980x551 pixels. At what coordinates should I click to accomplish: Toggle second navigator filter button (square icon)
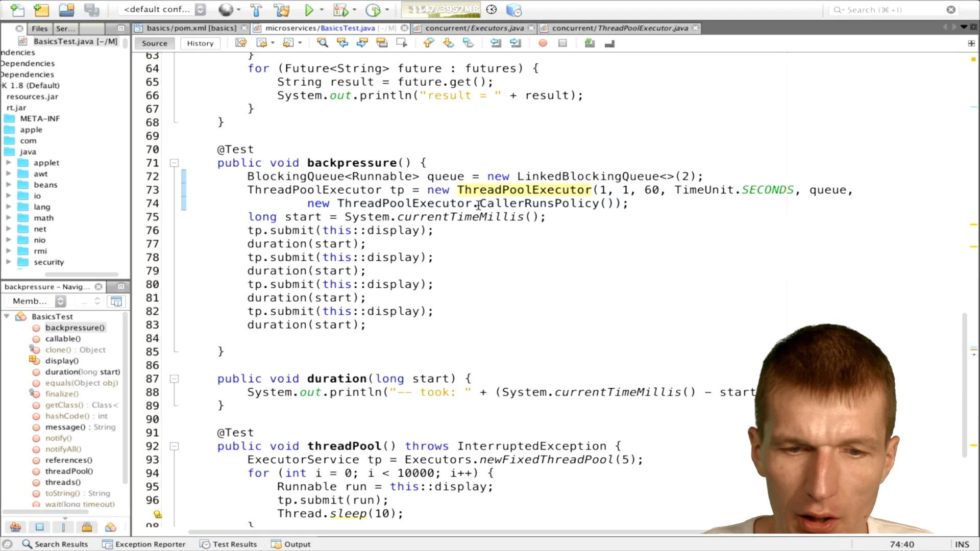point(39,527)
